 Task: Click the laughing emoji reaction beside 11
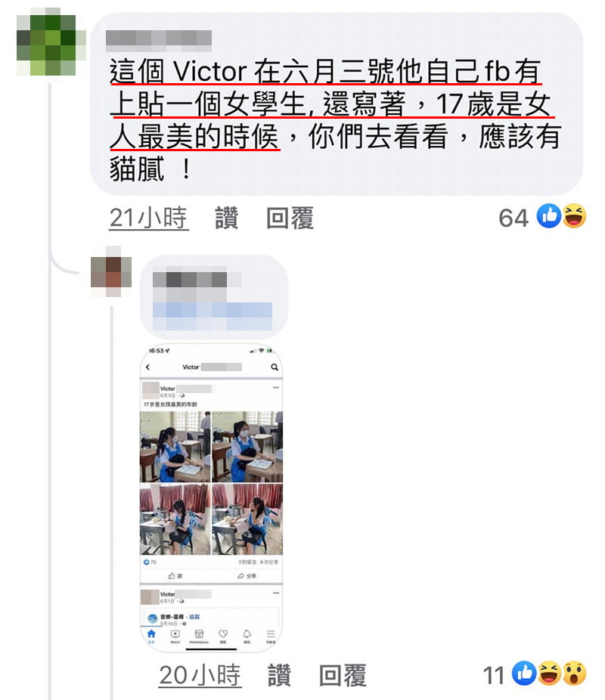pos(549,674)
